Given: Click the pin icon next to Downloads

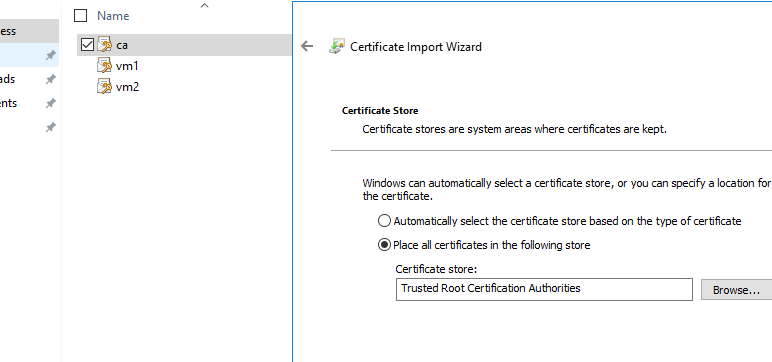Looking at the screenshot, I should point(50,79).
